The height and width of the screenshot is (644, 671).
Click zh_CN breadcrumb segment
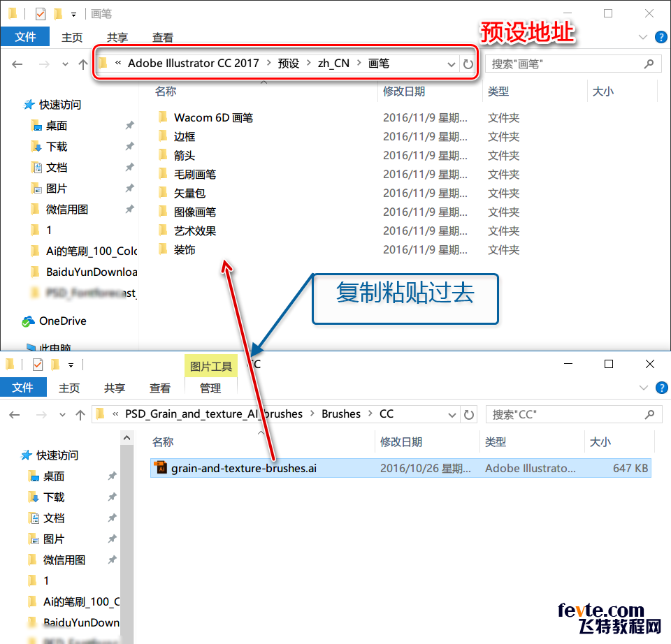click(333, 64)
